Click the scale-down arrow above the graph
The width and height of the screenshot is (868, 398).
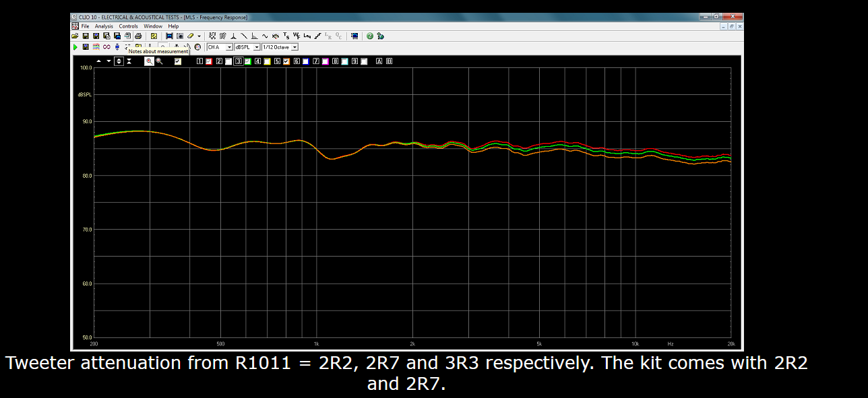tap(108, 61)
